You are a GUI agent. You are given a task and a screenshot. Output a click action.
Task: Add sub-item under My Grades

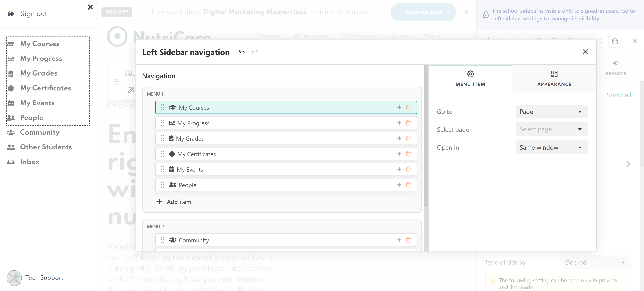pyautogui.click(x=399, y=138)
